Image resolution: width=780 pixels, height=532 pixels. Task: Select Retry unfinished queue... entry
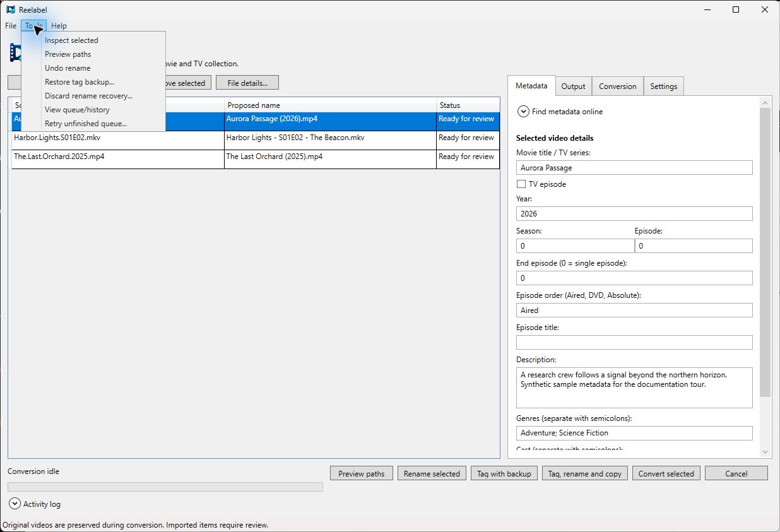[x=93, y=124]
